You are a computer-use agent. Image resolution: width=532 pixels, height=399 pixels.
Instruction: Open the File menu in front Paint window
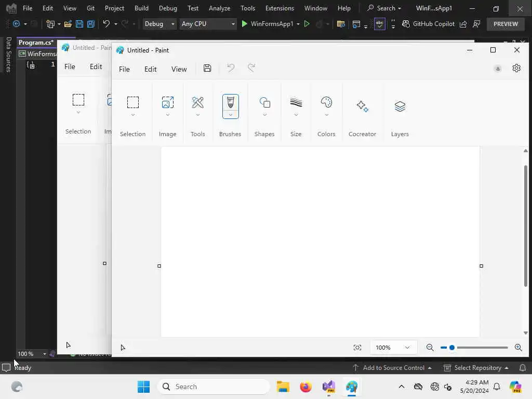[124, 69]
